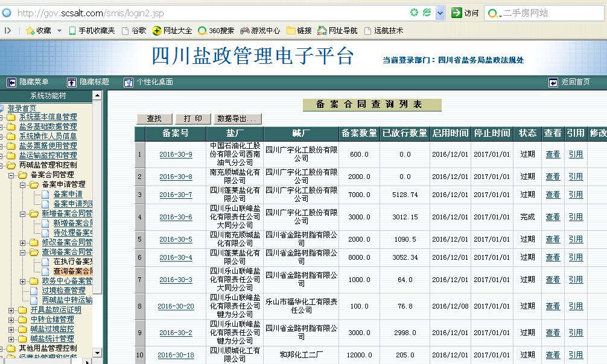Image resolution: width=607 pixels, height=364 pixels.
Task: Expand the 开具盐放运证明 tree node
Action: [x=13, y=310]
